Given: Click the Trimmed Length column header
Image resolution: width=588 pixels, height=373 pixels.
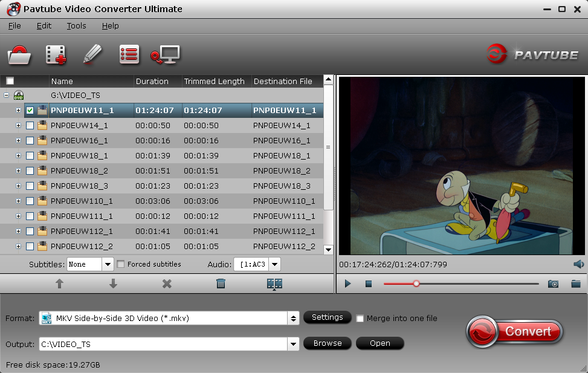Looking at the screenshot, I should 217,81.
